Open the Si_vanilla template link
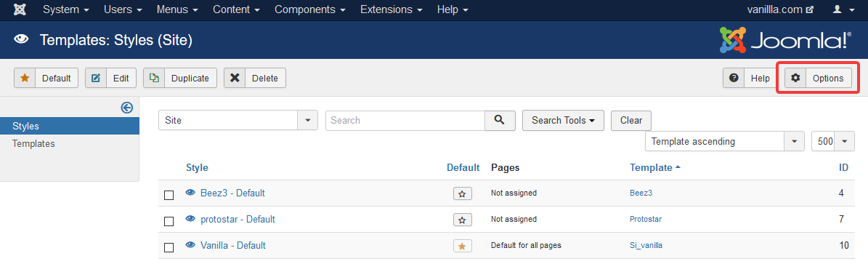 pyautogui.click(x=646, y=245)
